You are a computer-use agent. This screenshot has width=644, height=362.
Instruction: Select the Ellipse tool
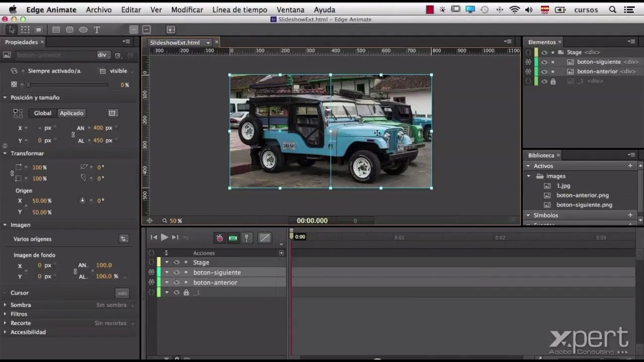[83, 30]
